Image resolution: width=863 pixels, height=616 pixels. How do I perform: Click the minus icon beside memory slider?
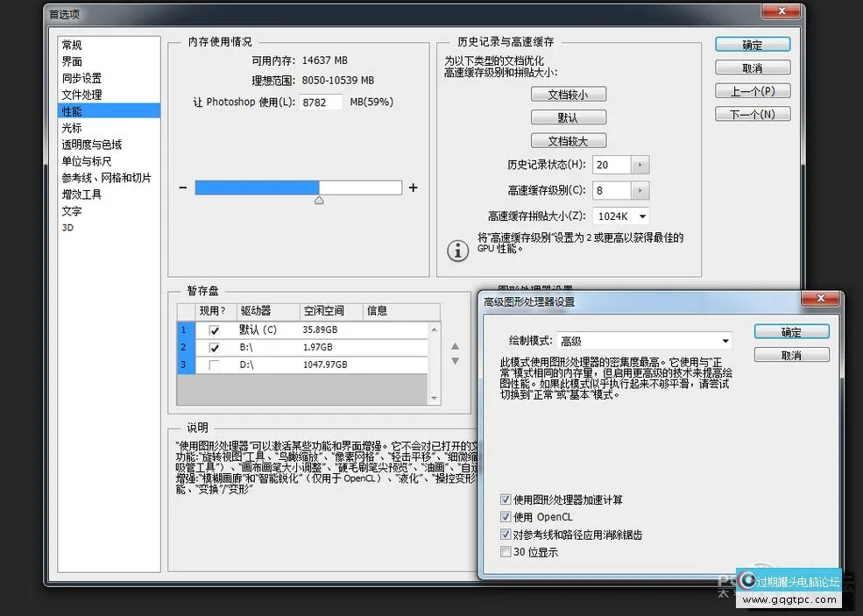coord(182,188)
